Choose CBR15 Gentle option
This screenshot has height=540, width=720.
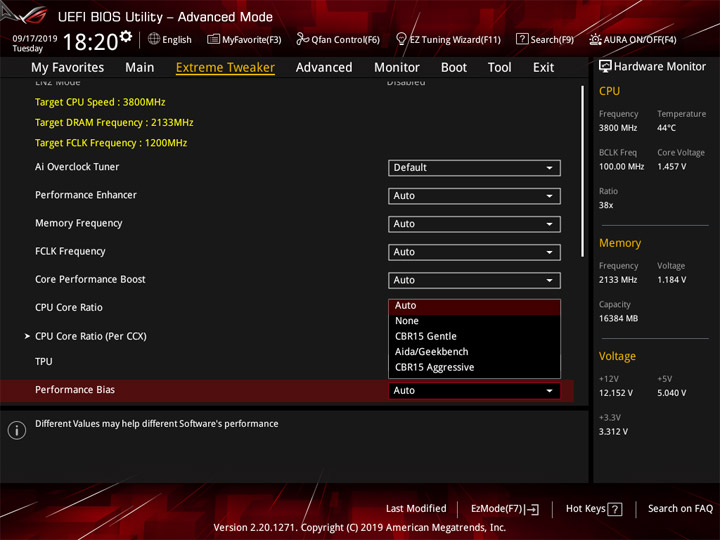click(474, 337)
